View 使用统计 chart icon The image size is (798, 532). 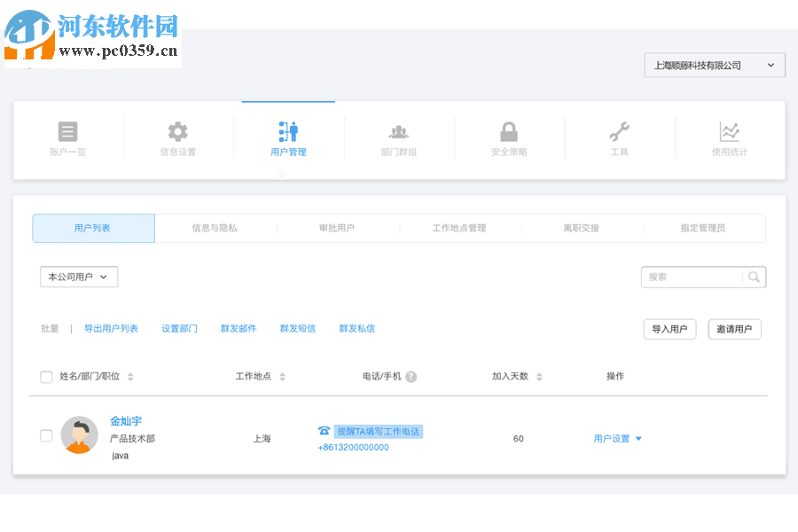729,130
